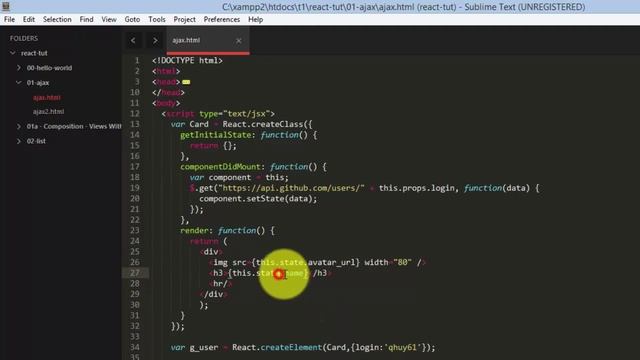Open the Edit menu
Viewport: 640px width, 360px height.
[29, 19]
